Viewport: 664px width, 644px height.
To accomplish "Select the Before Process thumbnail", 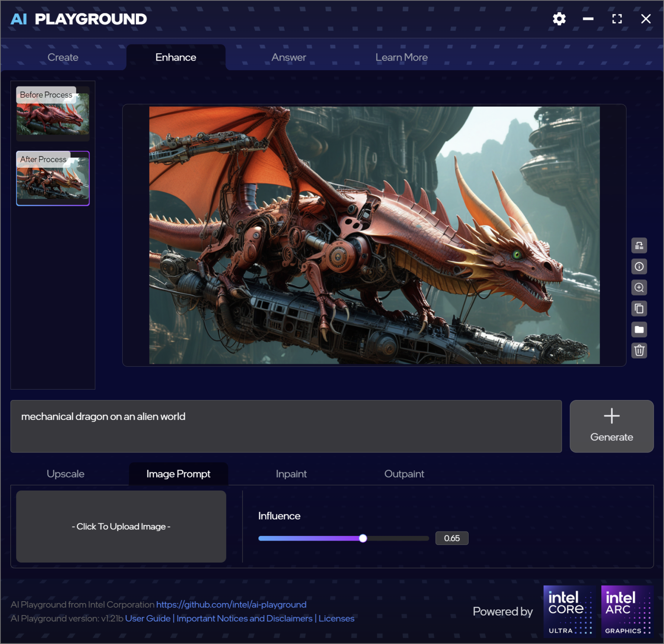I will 53,113.
